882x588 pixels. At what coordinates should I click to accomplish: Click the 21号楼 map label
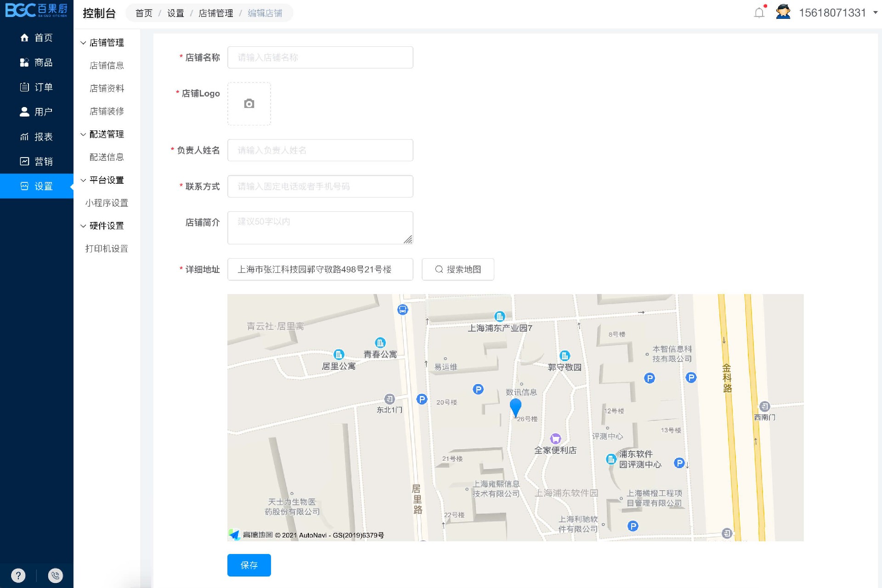point(452,458)
